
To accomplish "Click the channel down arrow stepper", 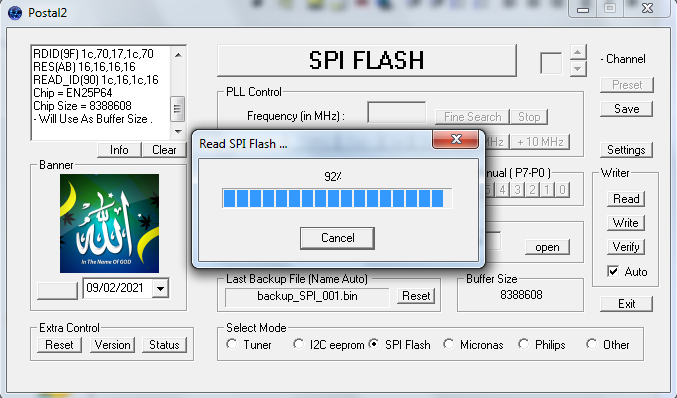I will coord(578,69).
